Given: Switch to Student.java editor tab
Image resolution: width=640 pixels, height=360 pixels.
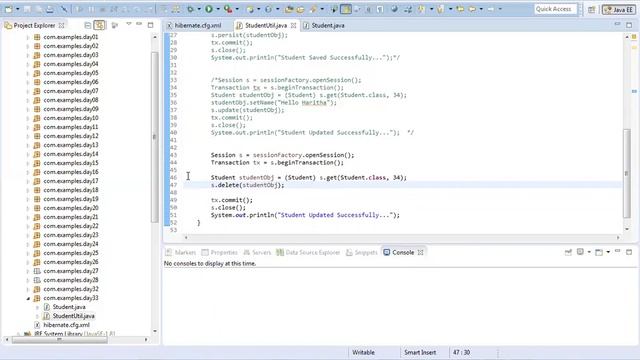Looking at the screenshot, I should coord(324,25).
